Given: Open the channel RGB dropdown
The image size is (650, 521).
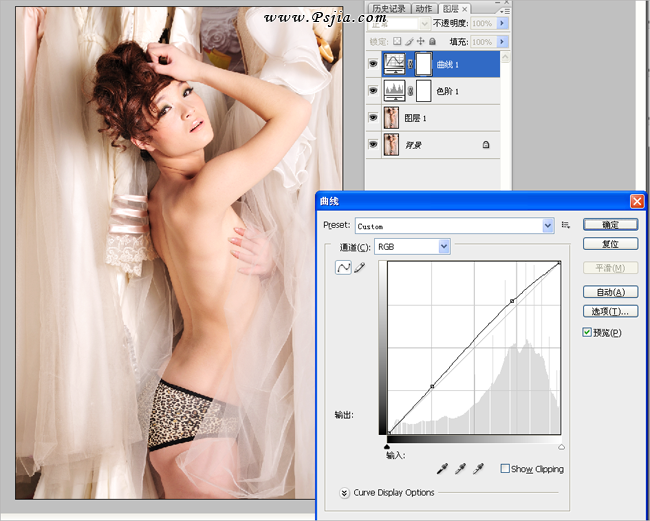Looking at the screenshot, I should 444,247.
